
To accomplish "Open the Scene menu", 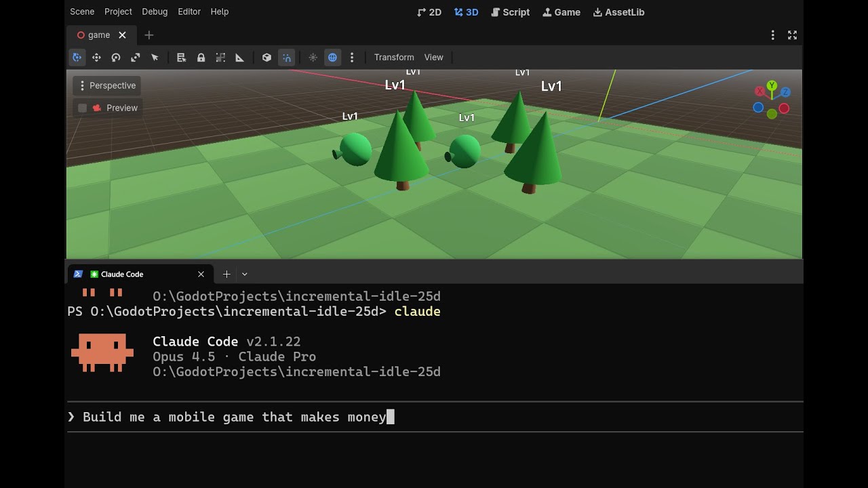I will 82,12.
